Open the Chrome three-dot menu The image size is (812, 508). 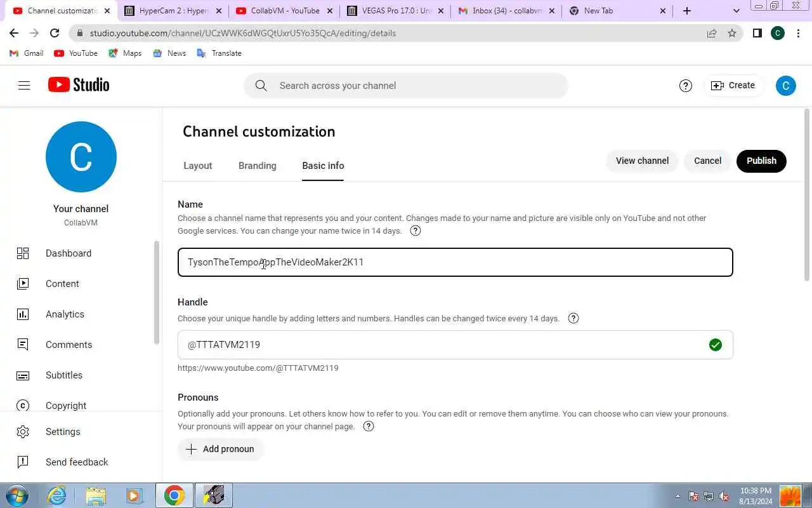point(799,33)
